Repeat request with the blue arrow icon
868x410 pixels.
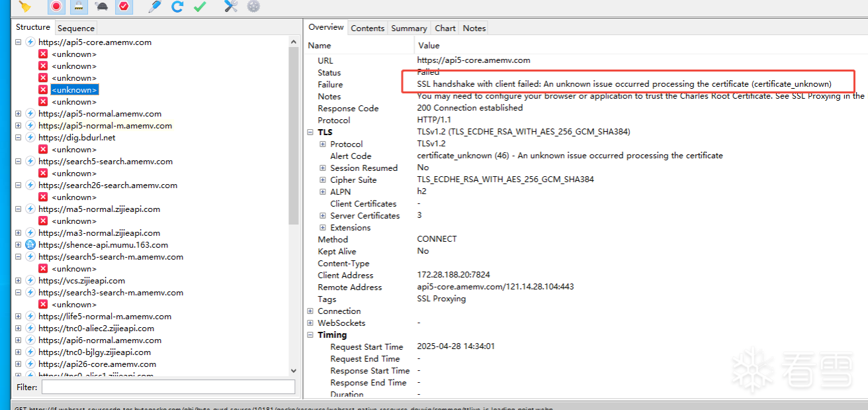coord(177,6)
